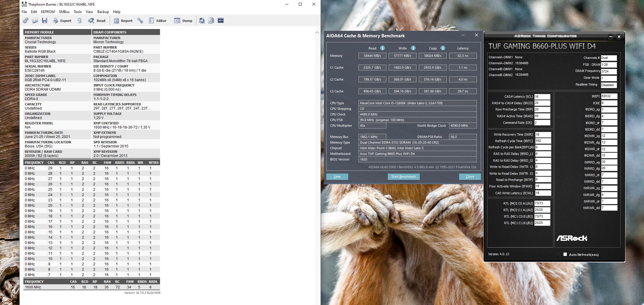
Task: Click the copy documents icon in toolbar
Action: click(x=211, y=20)
